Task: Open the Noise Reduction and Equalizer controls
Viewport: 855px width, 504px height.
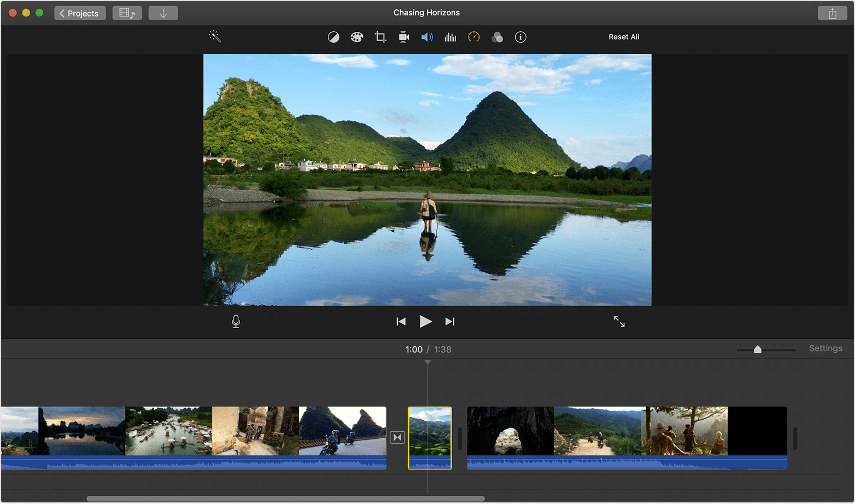Action: coord(451,37)
